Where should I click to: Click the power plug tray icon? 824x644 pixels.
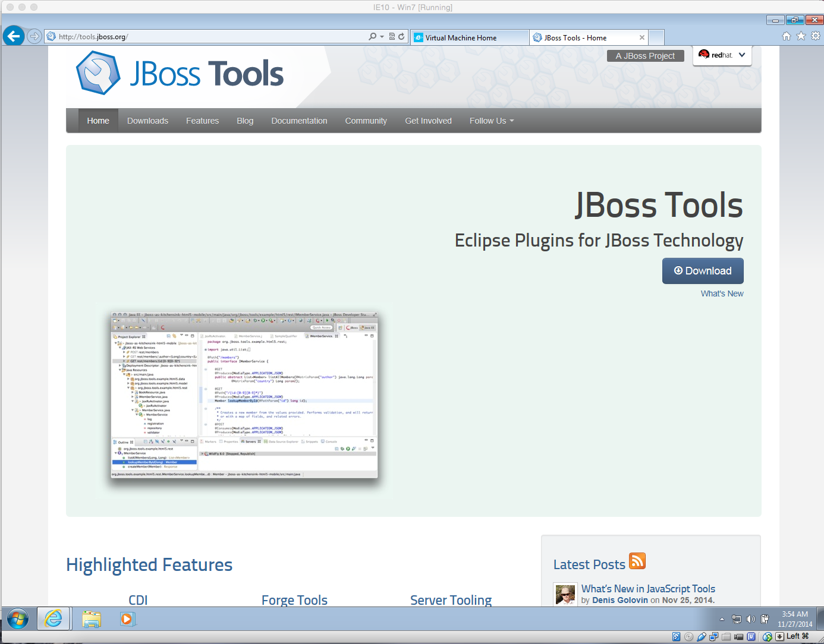click(765, 619)
